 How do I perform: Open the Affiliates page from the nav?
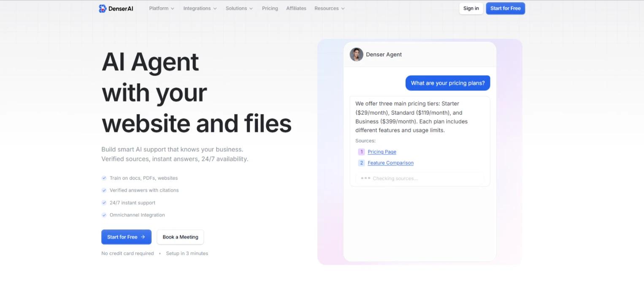point(296,8)
